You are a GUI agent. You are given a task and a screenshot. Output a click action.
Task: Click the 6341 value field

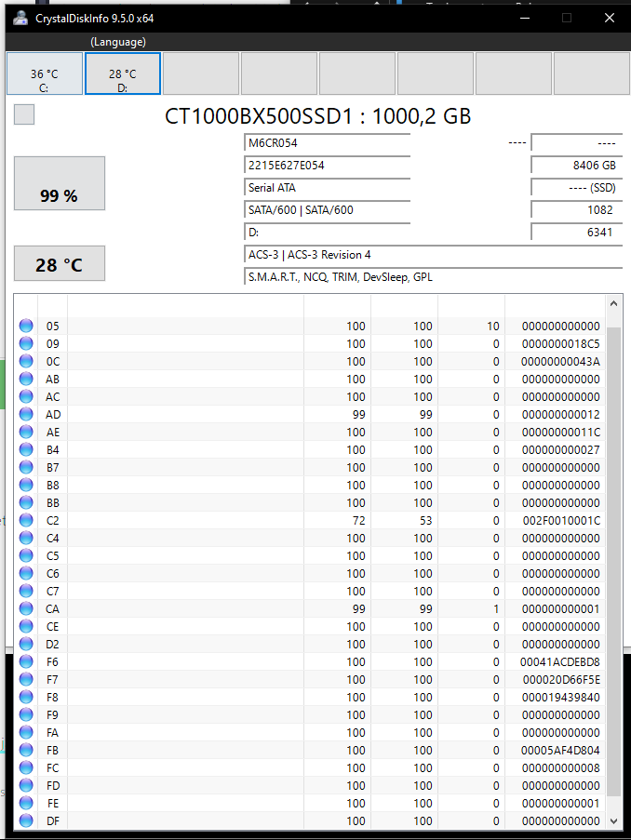[x=577, y=233]
